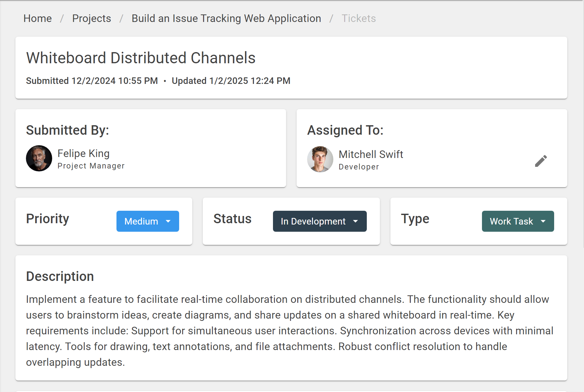Select the Tickets breadcrumb item

click(358, 19)
